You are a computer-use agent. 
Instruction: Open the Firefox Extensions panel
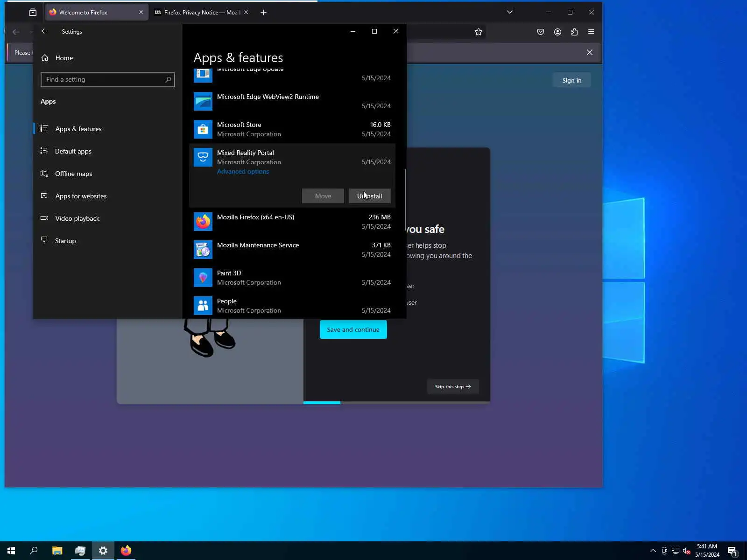pyautogui.click(x=574, y=32)
